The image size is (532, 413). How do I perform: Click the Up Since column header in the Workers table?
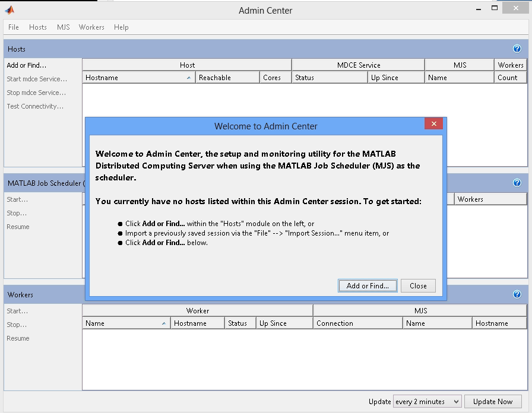[284, 323]
